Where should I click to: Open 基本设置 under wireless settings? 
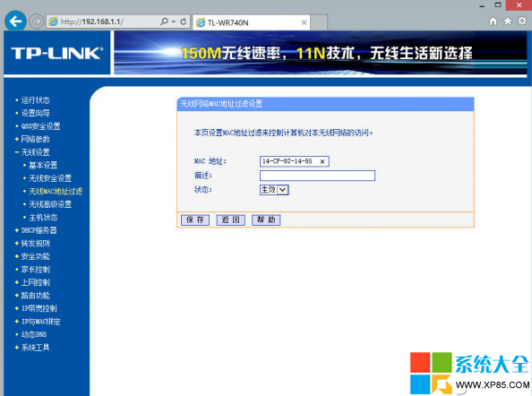coord(43,165)
